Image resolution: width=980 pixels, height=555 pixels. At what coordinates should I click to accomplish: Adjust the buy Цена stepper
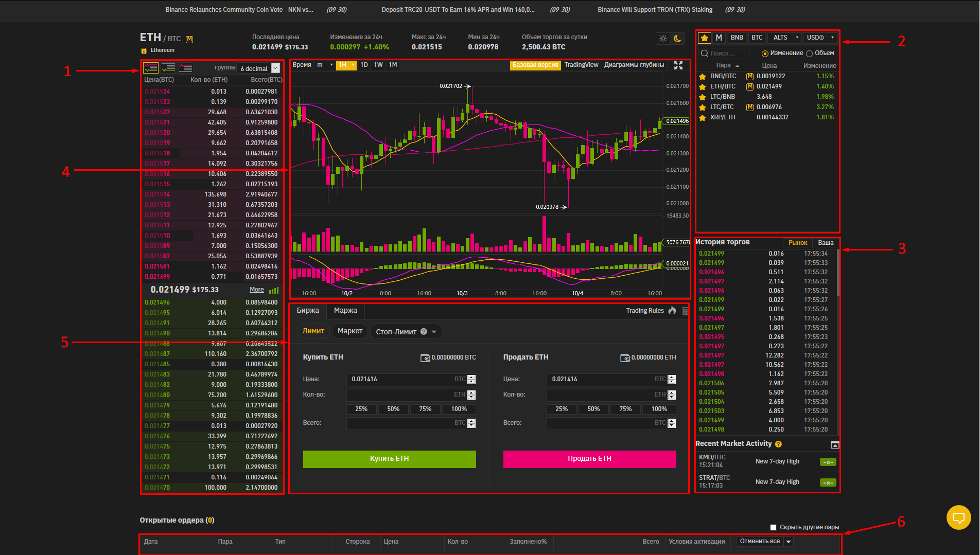471,380
